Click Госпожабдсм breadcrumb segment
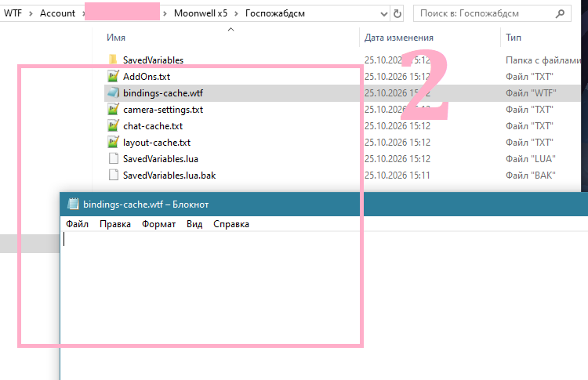 [x=275, y=13]
